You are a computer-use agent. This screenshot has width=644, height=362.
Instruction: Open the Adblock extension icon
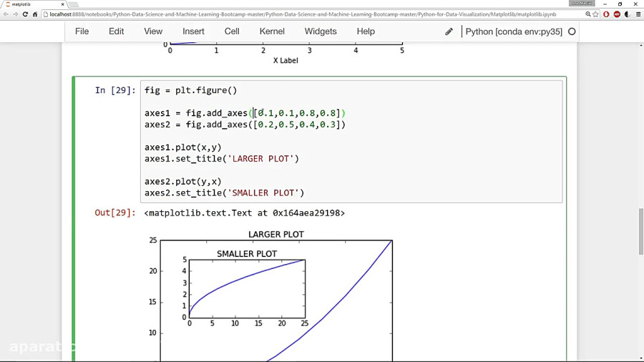click(x=617, y=14)
